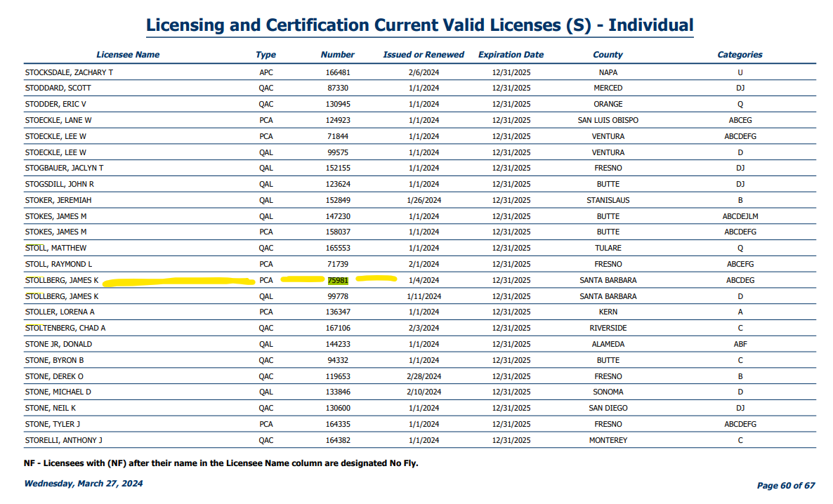Screen dimensions: 833x504
Task: Click license number 124923
Action: pyautogui.click(x=338, y=120)
